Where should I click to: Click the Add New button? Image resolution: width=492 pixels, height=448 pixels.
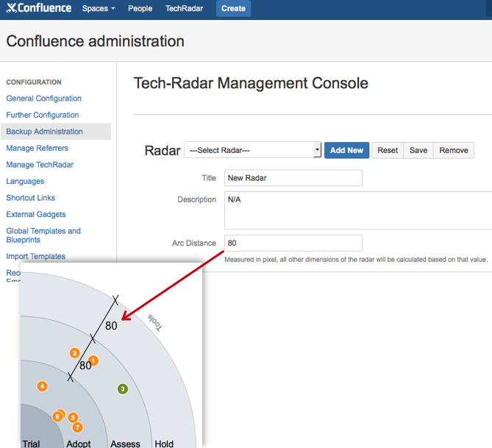346,150
